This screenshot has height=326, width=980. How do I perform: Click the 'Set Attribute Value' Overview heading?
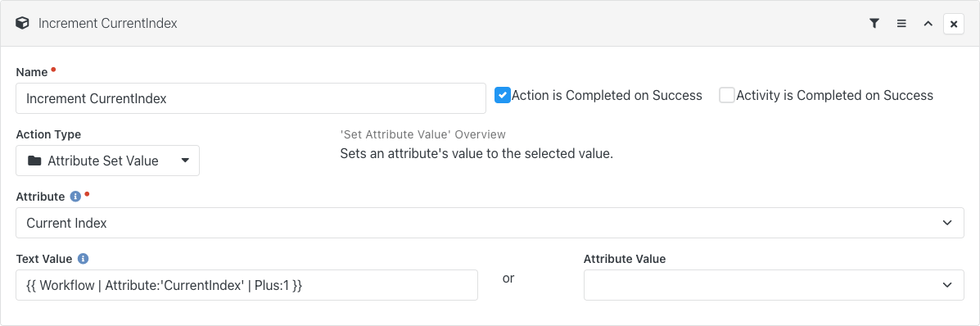[423, 134]
